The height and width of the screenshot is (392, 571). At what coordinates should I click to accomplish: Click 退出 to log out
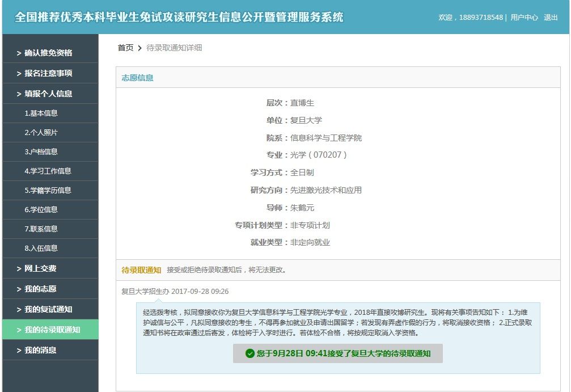pos(551,18)
